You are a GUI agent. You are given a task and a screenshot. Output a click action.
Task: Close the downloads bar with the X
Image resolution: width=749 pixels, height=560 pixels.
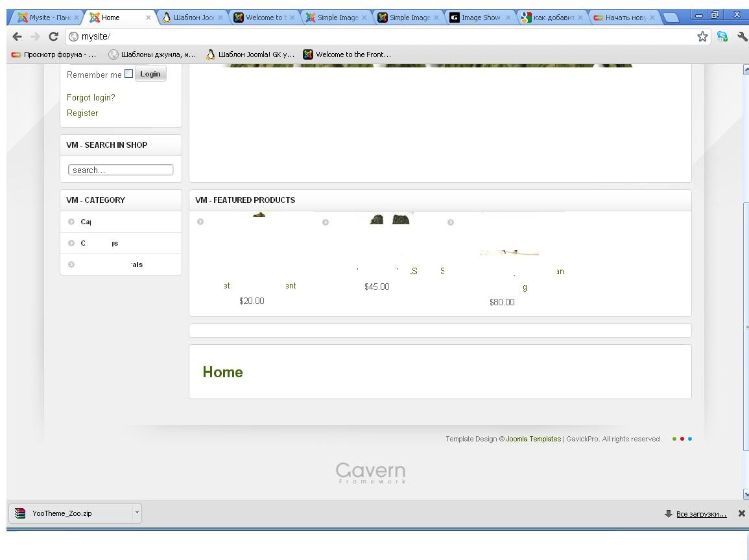(x=742, y=514)
